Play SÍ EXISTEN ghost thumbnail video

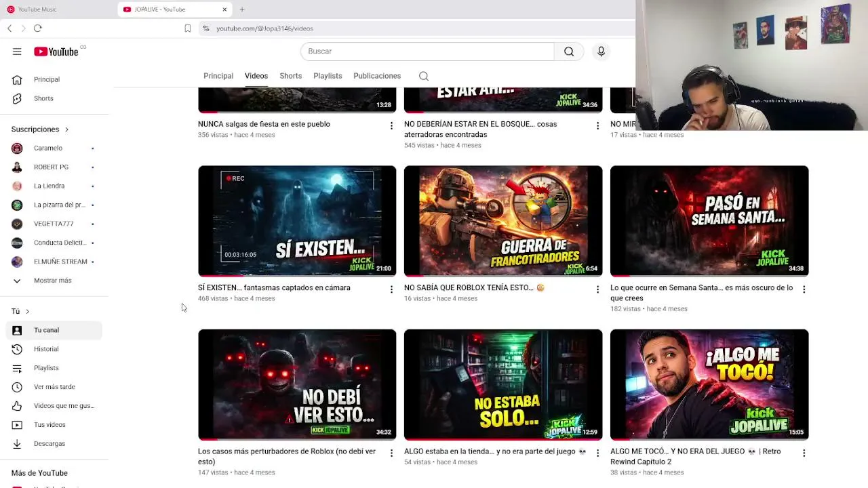pos(297,221)
